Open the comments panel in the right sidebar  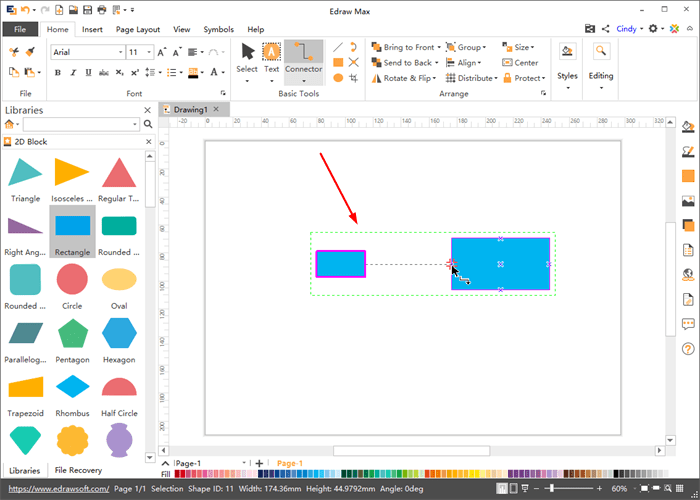[x=688, y=324]
